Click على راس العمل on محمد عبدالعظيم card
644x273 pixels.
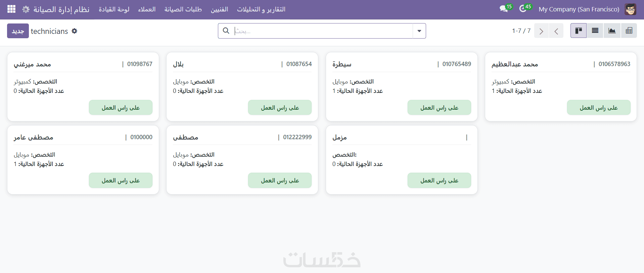[x=599, y=107]
